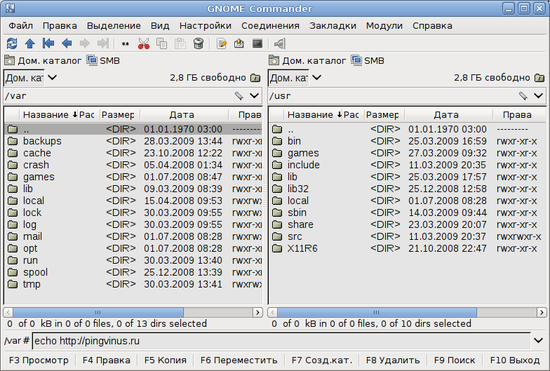Screen dimensions: 550x371
Task: Expand left pane /var path history dropdown
Action: 254,95
